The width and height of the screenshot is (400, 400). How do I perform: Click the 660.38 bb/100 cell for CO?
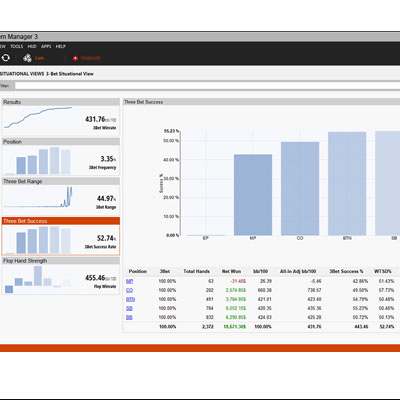[265, 290]
